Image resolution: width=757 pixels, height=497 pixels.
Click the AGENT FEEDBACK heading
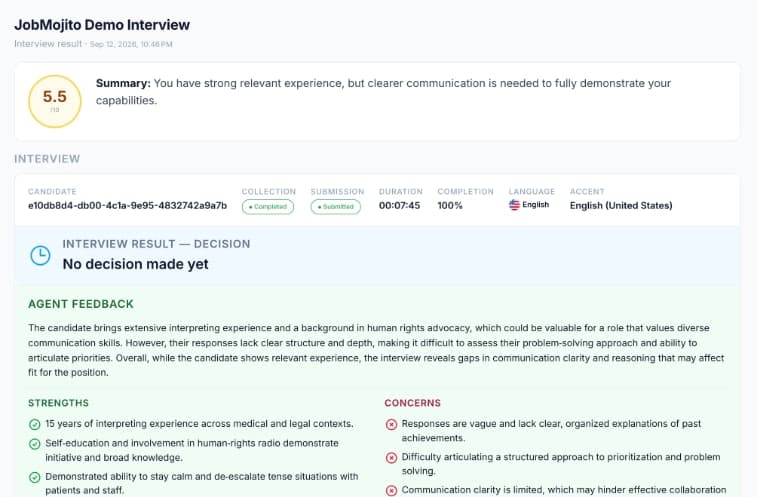click(x=81, y=304)
